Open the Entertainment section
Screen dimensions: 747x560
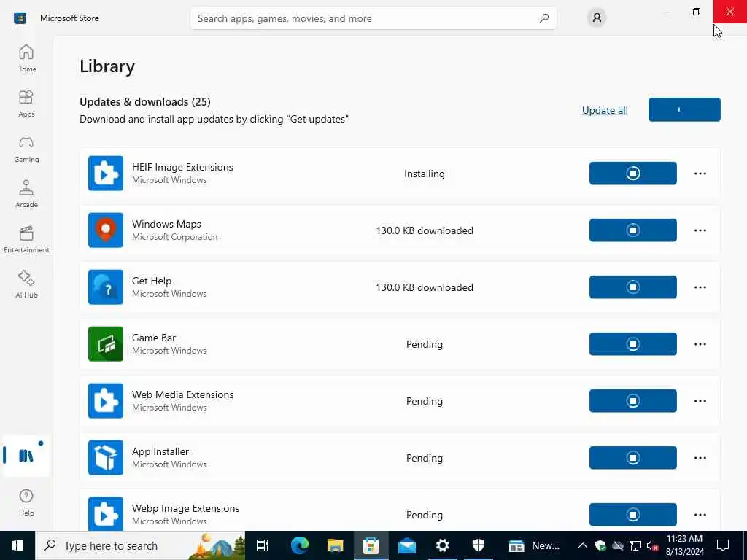coord(26,239)
